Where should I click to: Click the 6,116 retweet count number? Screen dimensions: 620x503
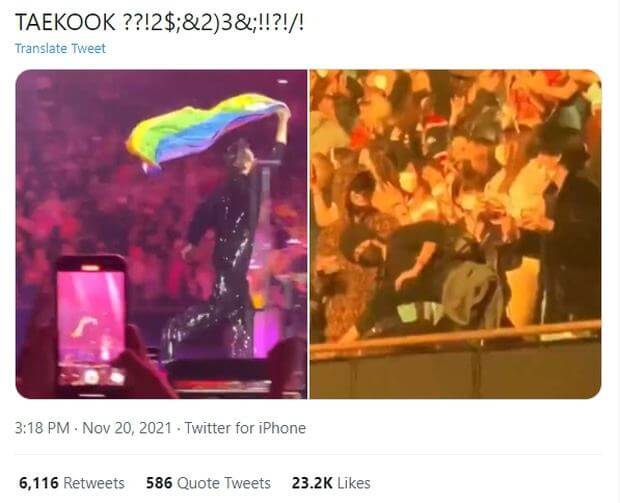(x=39, y=483)
